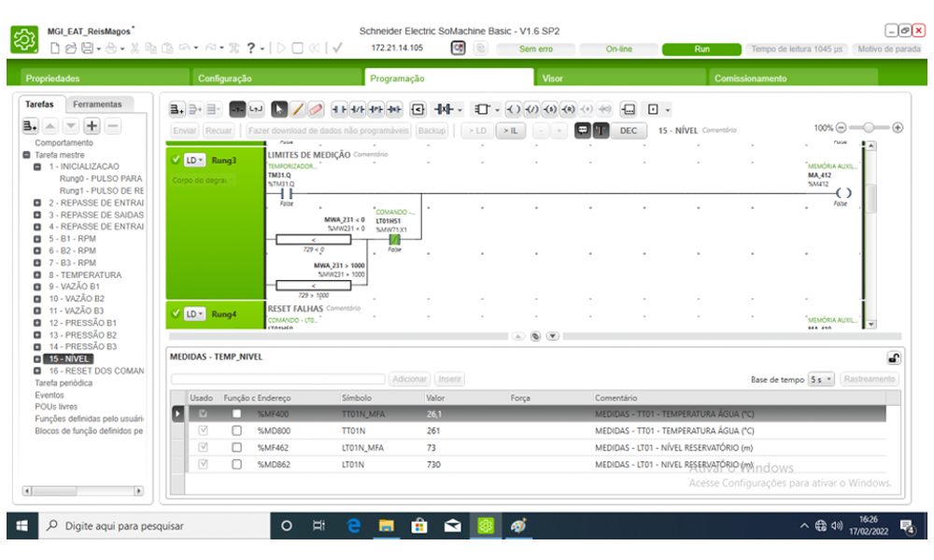
Task: Toggle the Usado checkbox for %MD800
Action: tap(203, 430)
